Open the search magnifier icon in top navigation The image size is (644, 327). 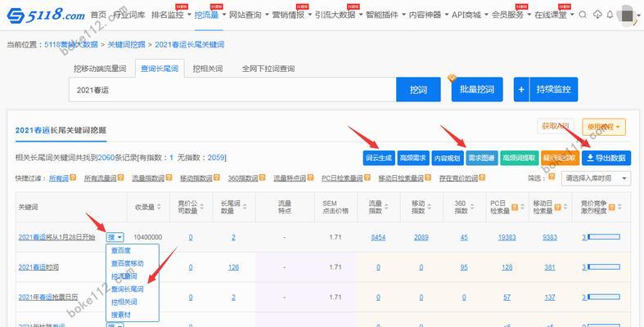[583, 15]
